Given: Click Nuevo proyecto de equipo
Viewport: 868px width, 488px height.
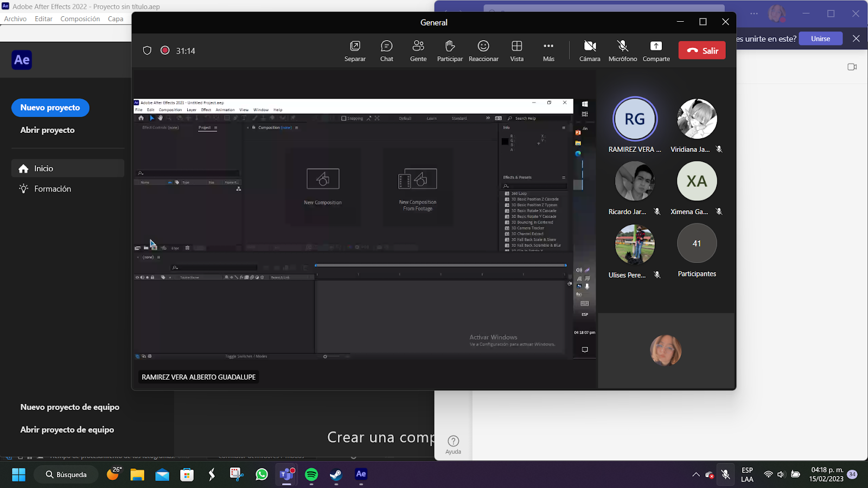Looking at the screenshot, I should (69, 407).
